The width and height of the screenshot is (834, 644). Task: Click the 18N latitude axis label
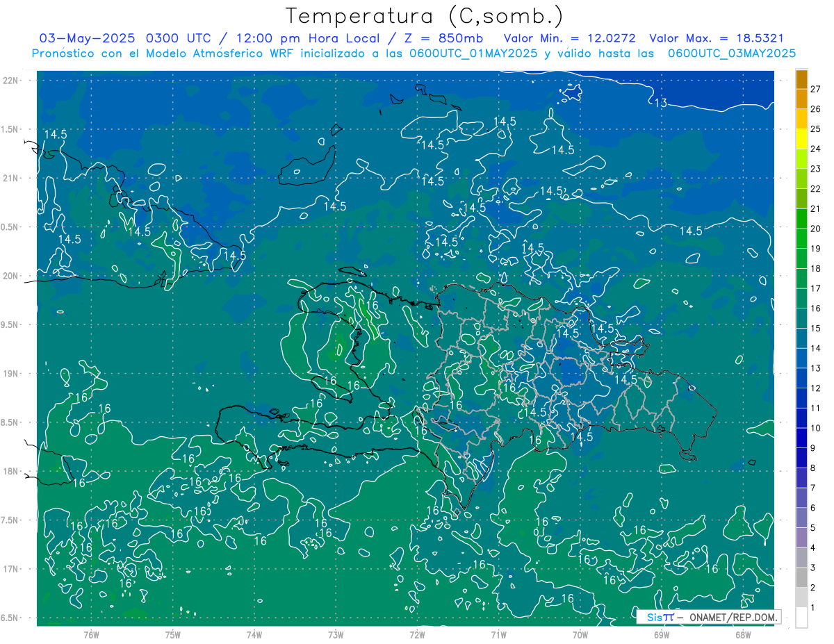(11, 471)
